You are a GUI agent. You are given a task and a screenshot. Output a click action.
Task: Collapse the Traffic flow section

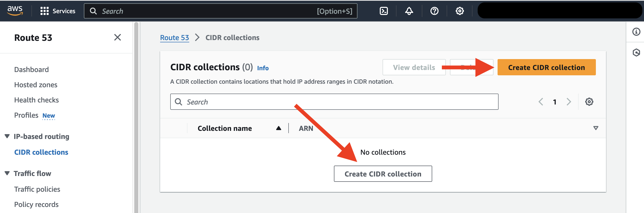tap(7, 173)
